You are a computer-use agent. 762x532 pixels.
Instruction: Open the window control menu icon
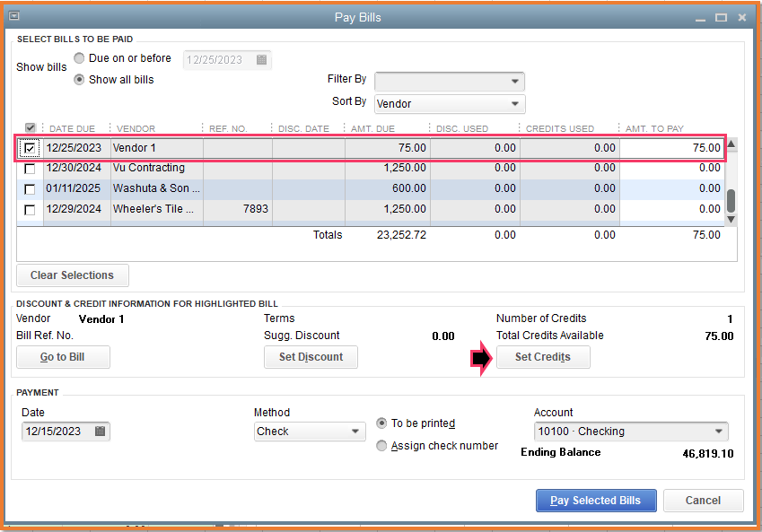(14, 16)
